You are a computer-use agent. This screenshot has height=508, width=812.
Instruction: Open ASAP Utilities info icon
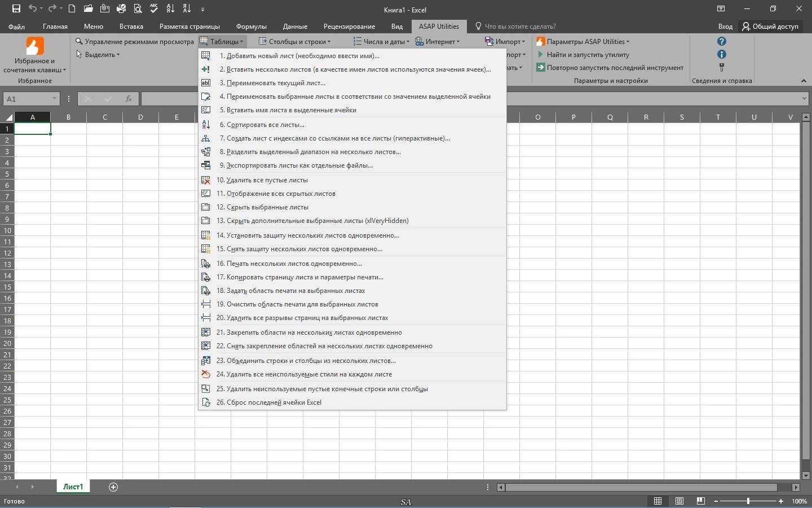[x=722, y=54]
